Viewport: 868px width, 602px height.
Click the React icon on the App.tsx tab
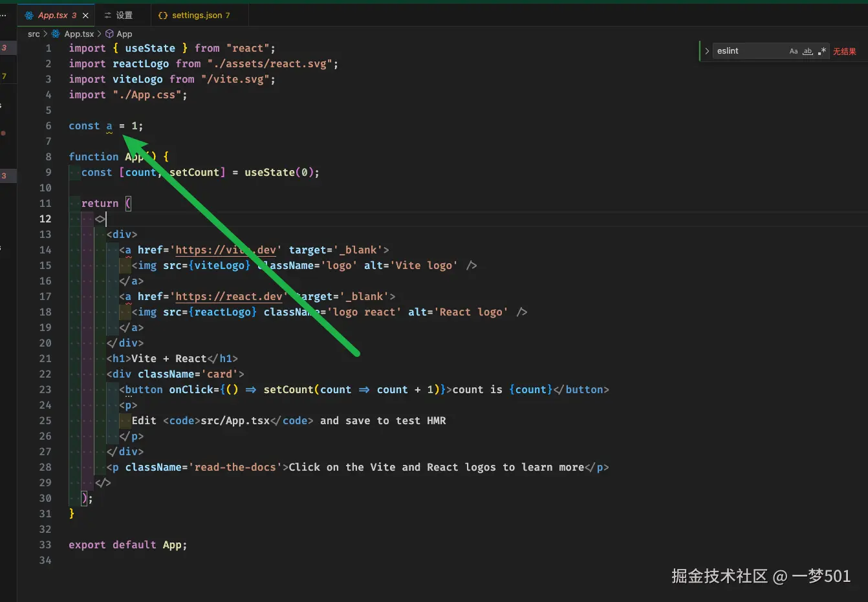pyautogui.click(x=29, y=16)
